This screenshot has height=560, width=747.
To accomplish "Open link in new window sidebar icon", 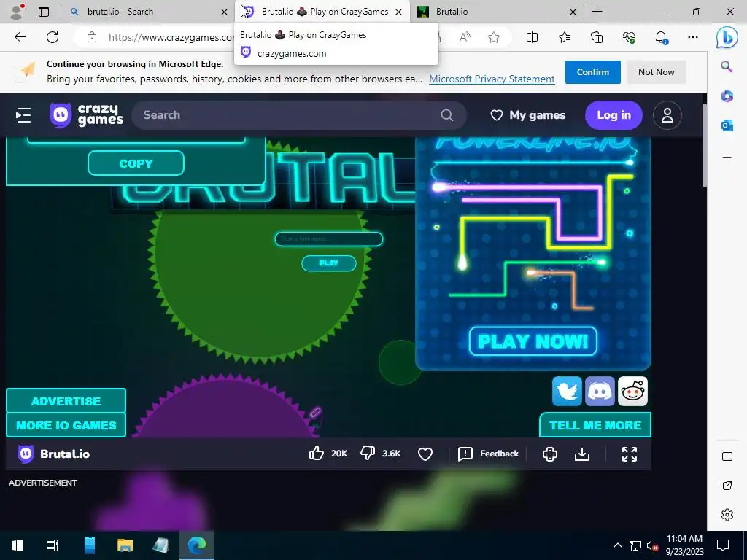I will tap(727, 486).
